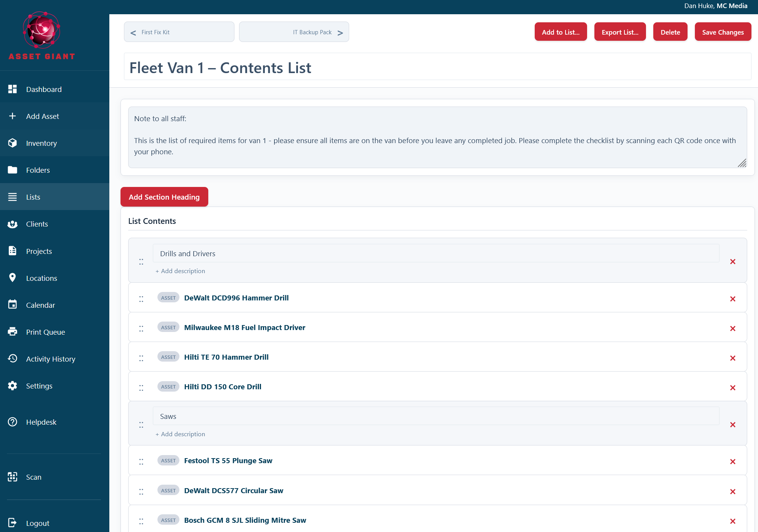Grab drag handle for Drills and Drivers
This screenshot has height=532, width=758.
point(141,262)
